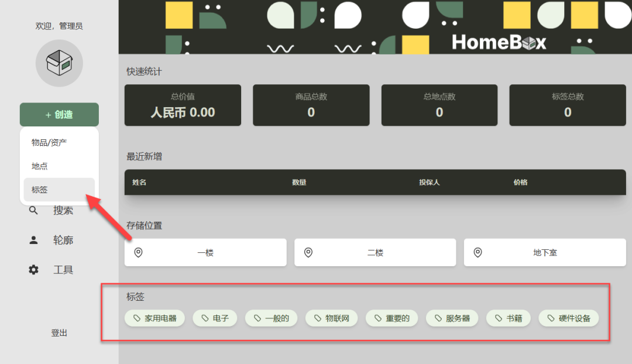
Task: Open the 创造 dropdown button
Action: click(59, 114)
